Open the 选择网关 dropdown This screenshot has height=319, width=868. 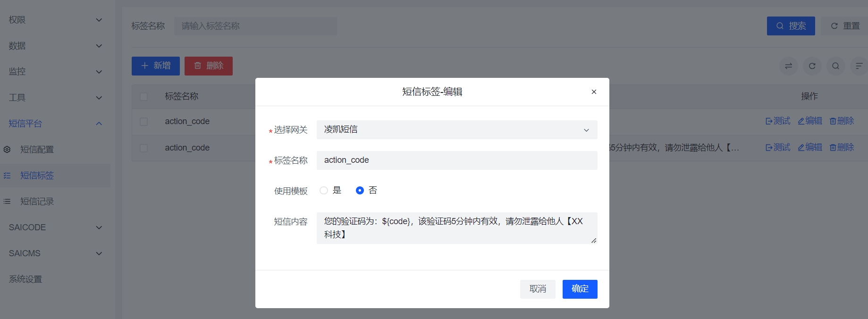[x=456, y=130]
